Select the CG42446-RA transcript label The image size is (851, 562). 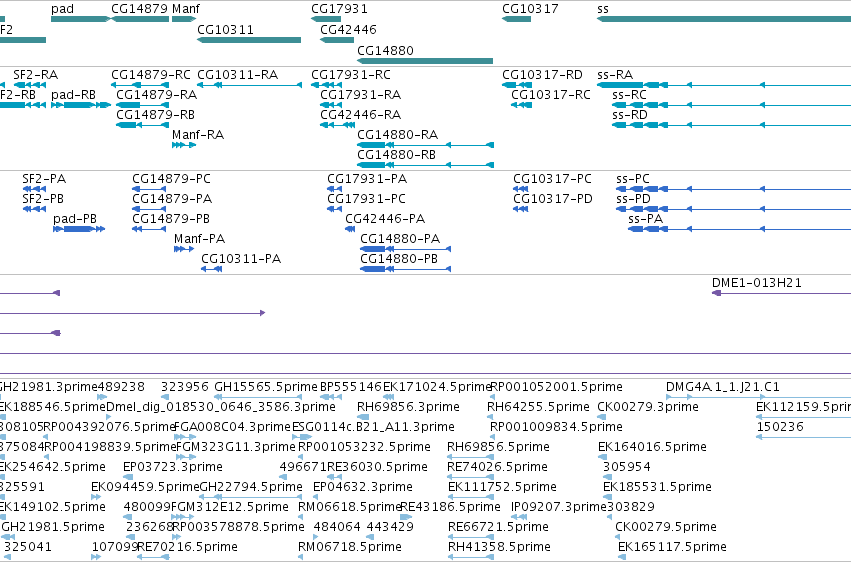point(360,115)
